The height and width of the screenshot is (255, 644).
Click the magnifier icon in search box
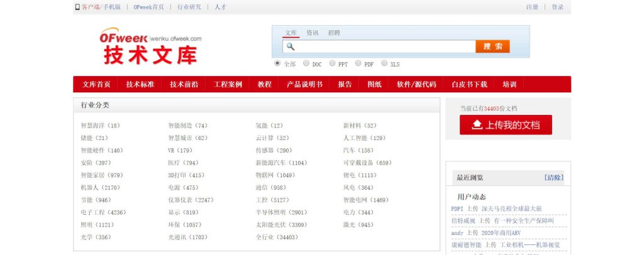291,46
